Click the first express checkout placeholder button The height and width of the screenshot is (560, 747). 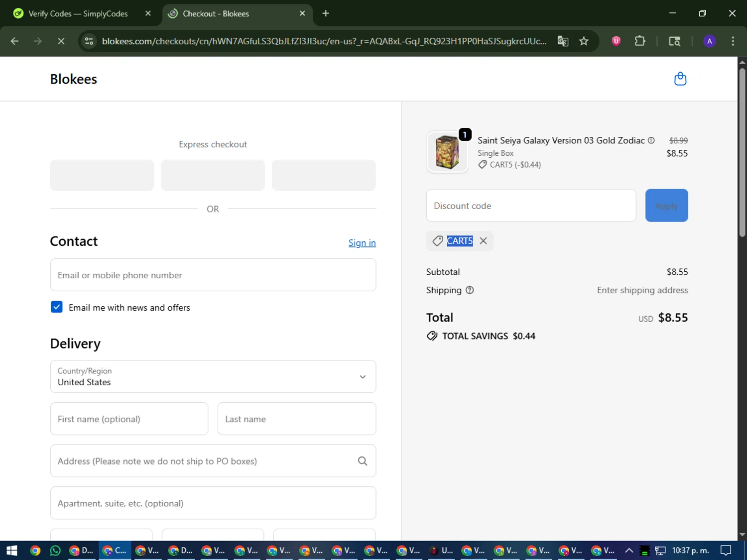[x=102, y=175]
